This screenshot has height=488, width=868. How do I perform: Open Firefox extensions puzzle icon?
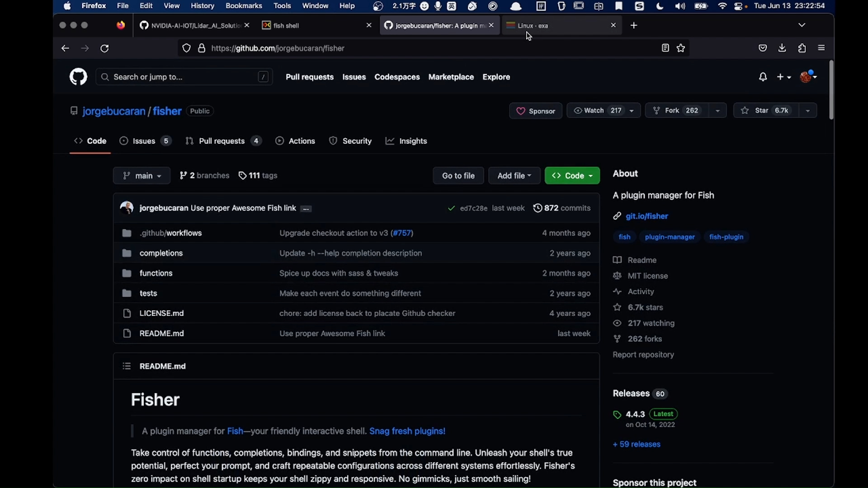click(x=802, y=48)
